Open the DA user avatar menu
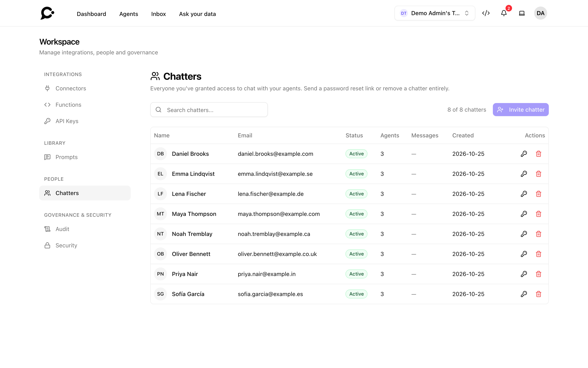 point(540,13)
